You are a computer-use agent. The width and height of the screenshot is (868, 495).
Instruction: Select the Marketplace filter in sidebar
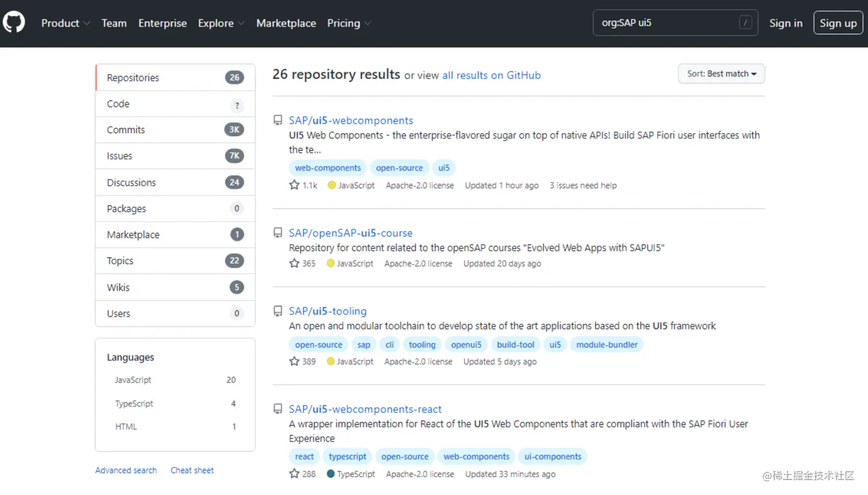click(175, 235)
